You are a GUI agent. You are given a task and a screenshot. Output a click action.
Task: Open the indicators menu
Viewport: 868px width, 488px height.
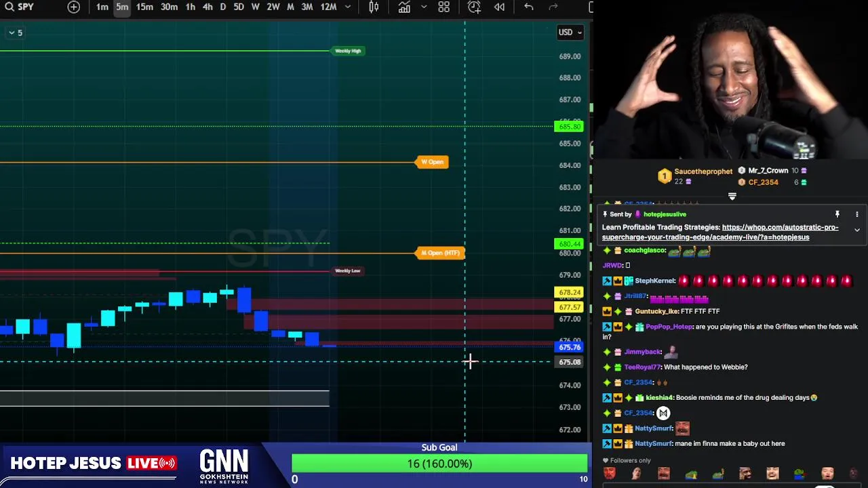(x=404, y=7)
